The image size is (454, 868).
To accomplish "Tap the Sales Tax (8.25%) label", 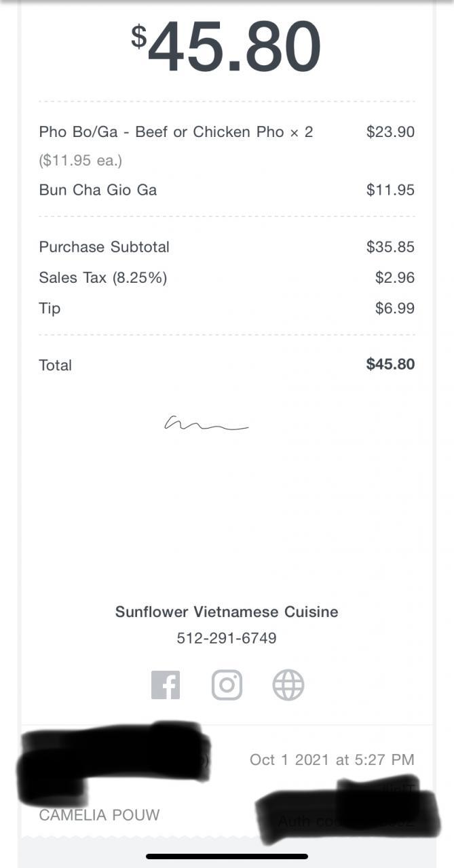I will click(102, 277).
